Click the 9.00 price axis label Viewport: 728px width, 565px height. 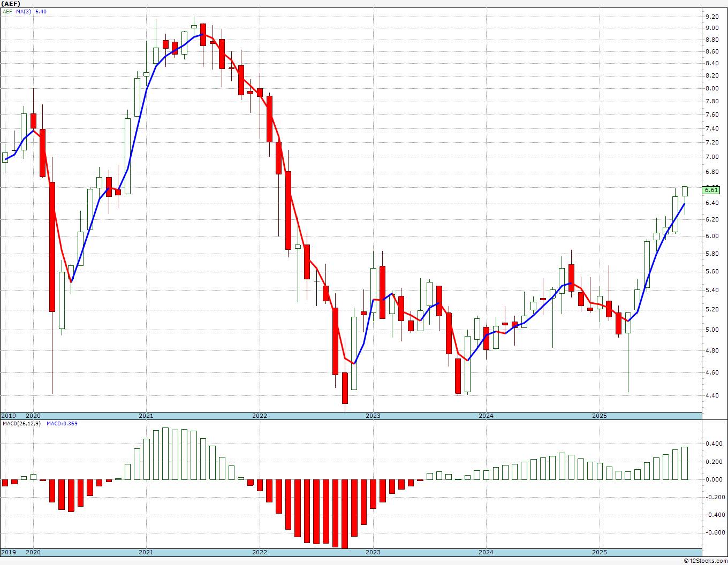712,28
